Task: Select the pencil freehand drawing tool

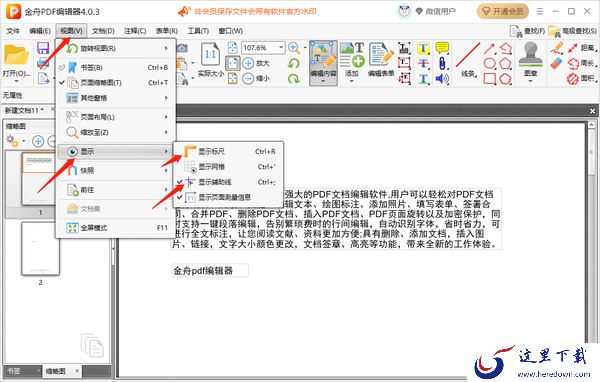Action: coord(556,48)
